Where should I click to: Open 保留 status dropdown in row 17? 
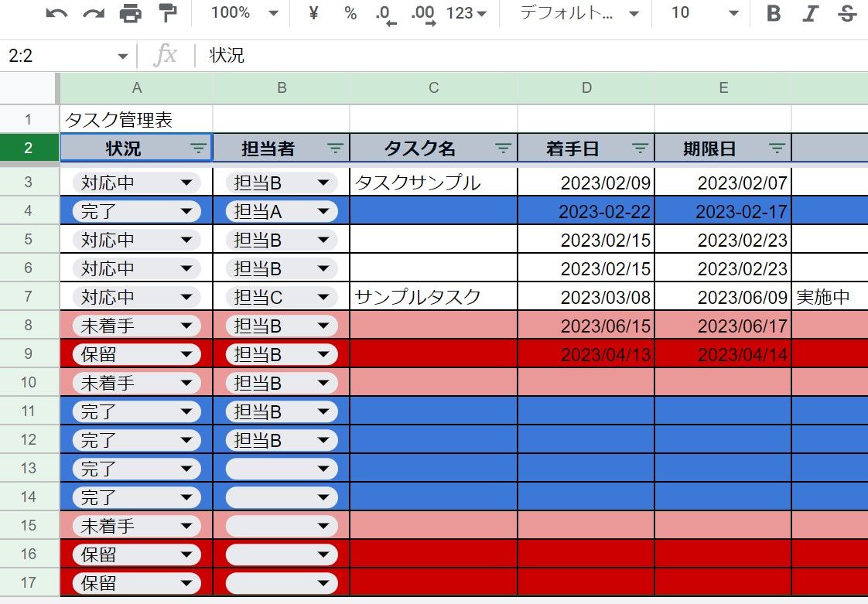click(x=136, y=583)
